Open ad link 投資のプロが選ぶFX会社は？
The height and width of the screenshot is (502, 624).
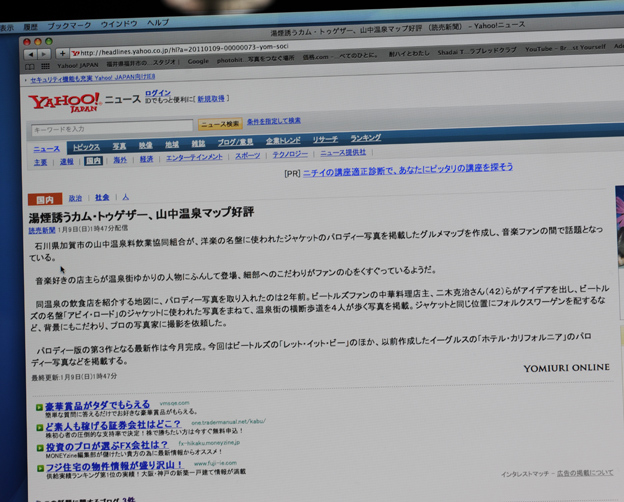(x=107, y=446)
